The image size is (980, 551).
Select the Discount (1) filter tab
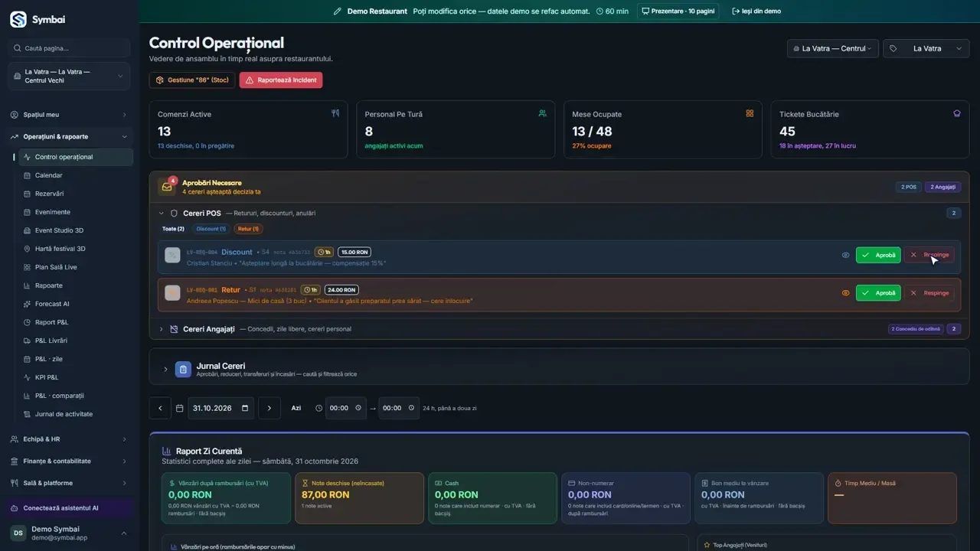pyautogui.click(x=211, y=229)
